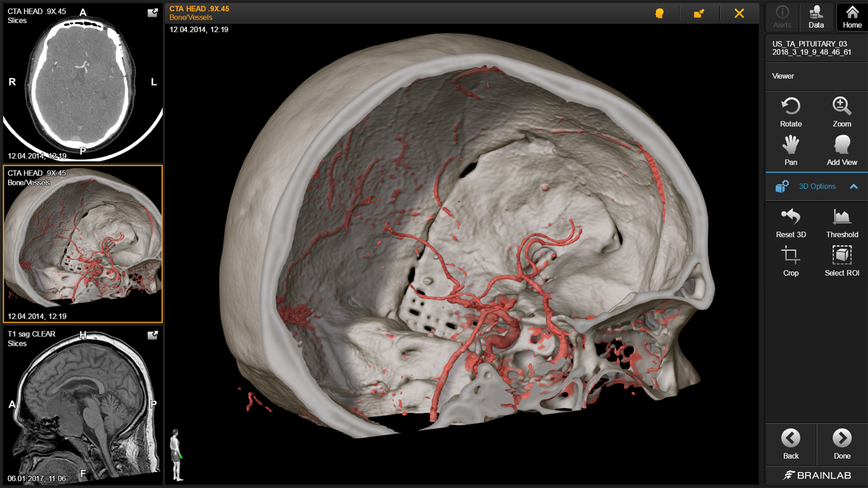This screenshot has height=488, width=868.
Task: Activate the Pan hand tool
Action: coord(790,150)
